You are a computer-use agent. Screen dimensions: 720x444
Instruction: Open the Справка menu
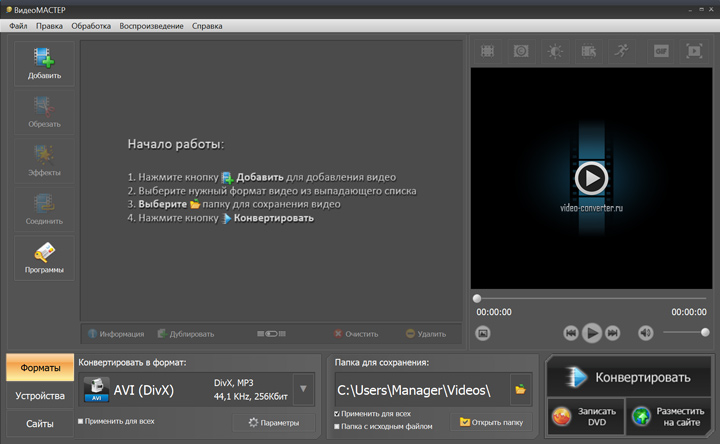click(x=207, y=26)
